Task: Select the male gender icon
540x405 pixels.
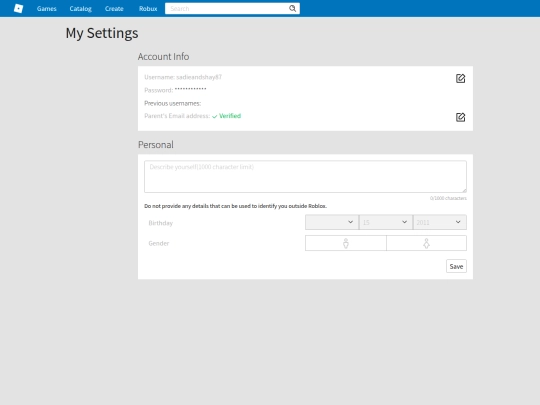Action: pos(346,243)
